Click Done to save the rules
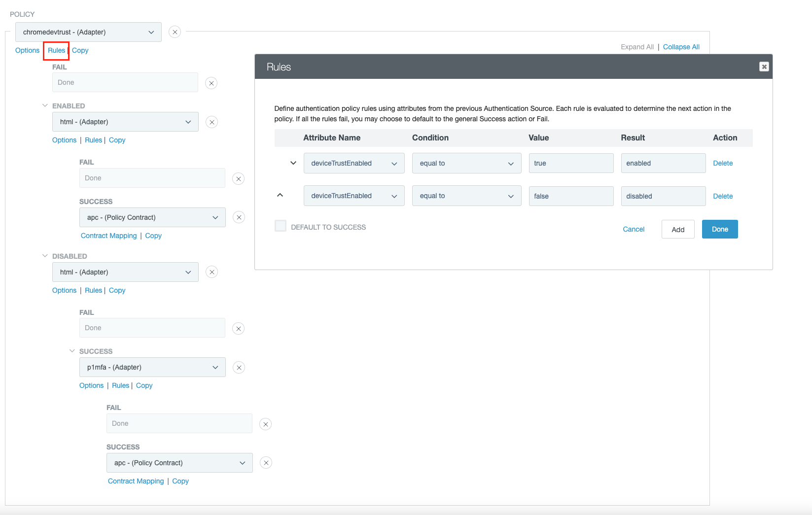Viewport: 812px width, 515px height. pos(719,229)
